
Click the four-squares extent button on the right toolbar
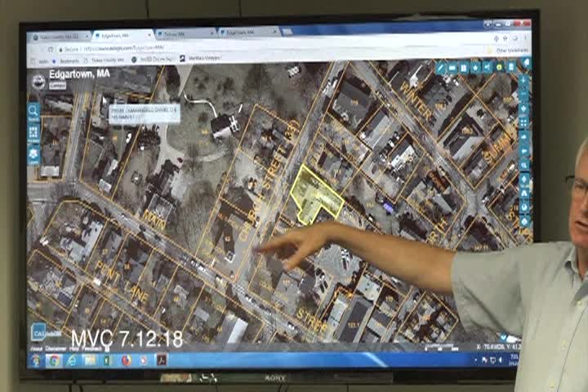[523, 122]
